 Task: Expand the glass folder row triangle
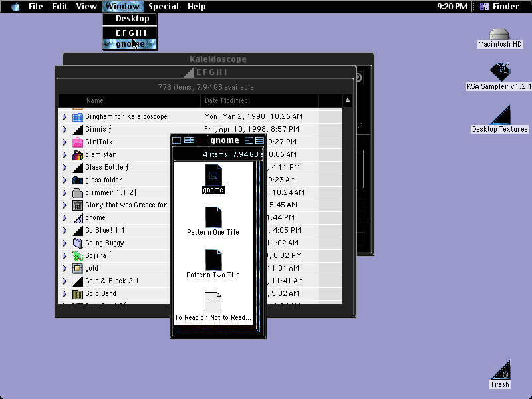(65, 180)
